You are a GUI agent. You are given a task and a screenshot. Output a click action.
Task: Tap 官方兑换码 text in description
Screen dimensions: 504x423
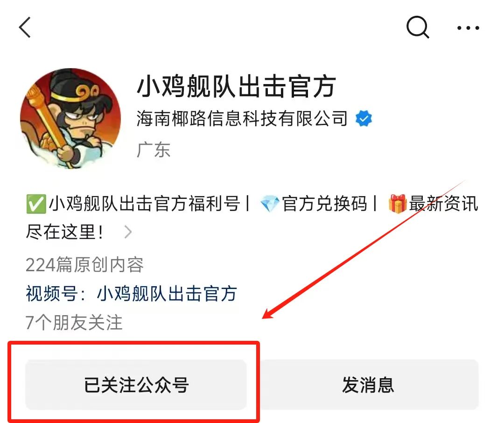pyautogui.click(x=324, y=204)
